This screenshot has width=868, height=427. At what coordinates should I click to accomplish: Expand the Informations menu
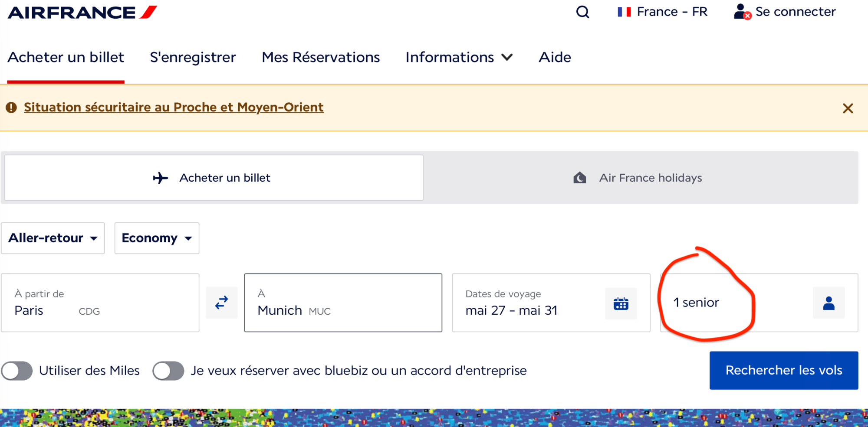click(x=459, y=57)
